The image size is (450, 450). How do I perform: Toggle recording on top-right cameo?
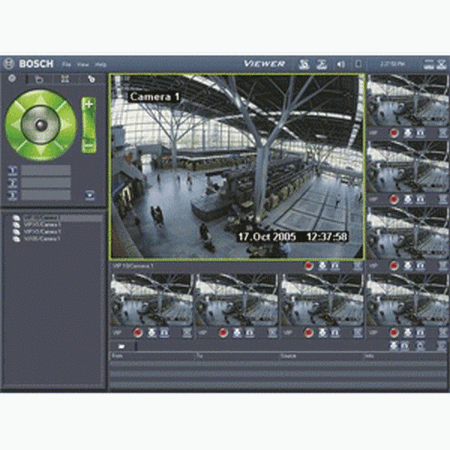[x=394, y=133]
